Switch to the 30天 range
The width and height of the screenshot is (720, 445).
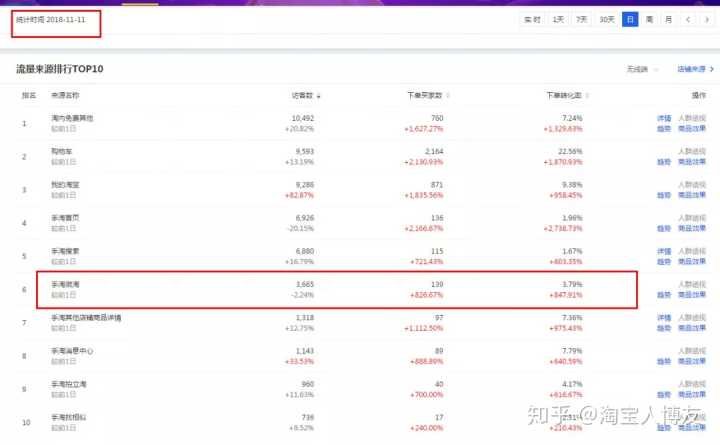click(607, 20)
